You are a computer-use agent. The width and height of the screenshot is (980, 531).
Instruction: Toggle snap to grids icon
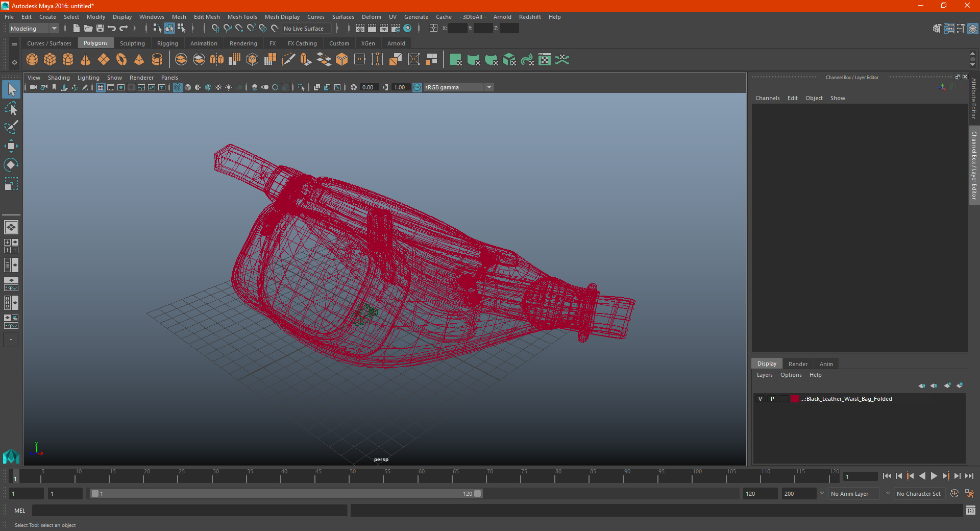click(x=216, y=29)
